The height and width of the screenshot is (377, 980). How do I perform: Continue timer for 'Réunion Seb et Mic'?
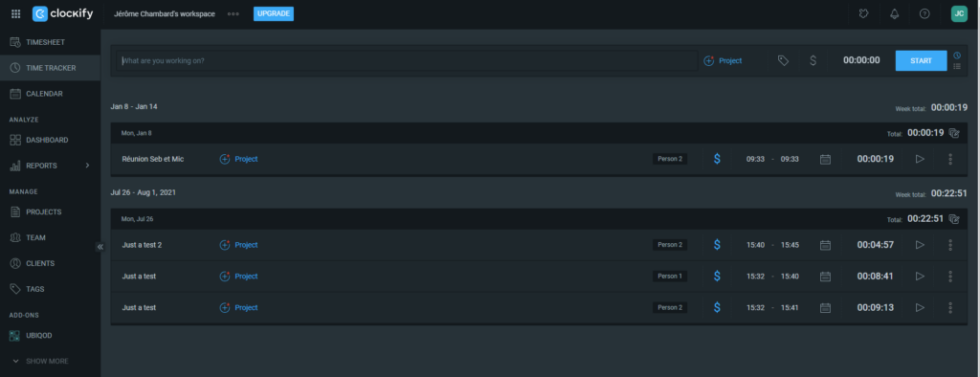point(920,159)
